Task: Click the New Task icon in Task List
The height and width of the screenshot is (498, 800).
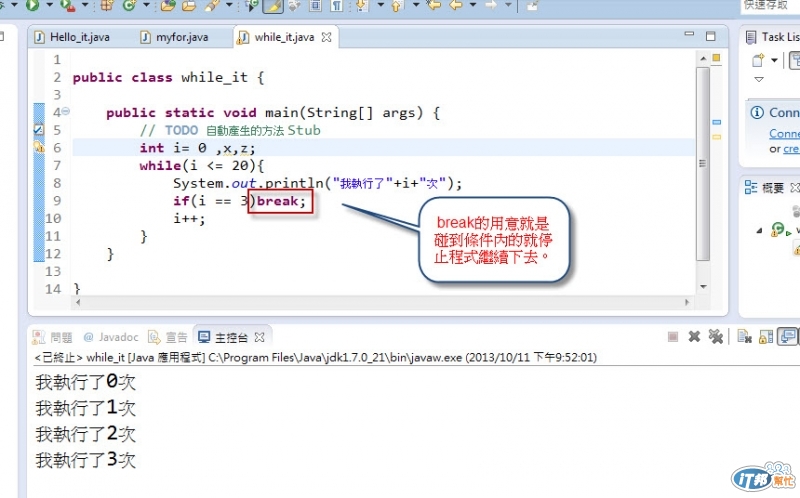Action: click(x=759, y=60)
